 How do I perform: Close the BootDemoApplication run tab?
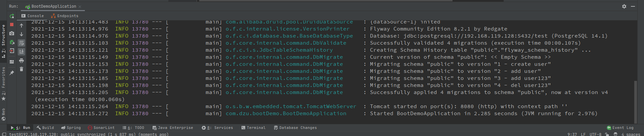coord(80,7)
